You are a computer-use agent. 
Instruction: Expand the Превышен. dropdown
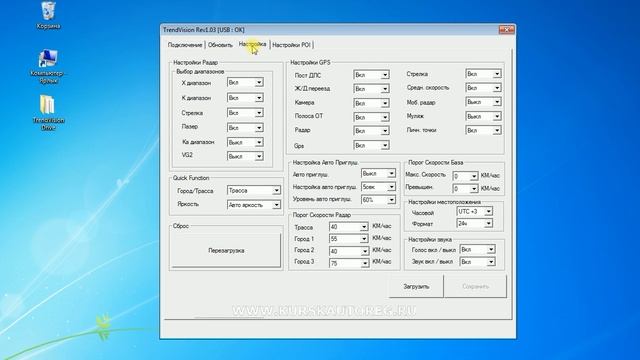pos(465,189)
